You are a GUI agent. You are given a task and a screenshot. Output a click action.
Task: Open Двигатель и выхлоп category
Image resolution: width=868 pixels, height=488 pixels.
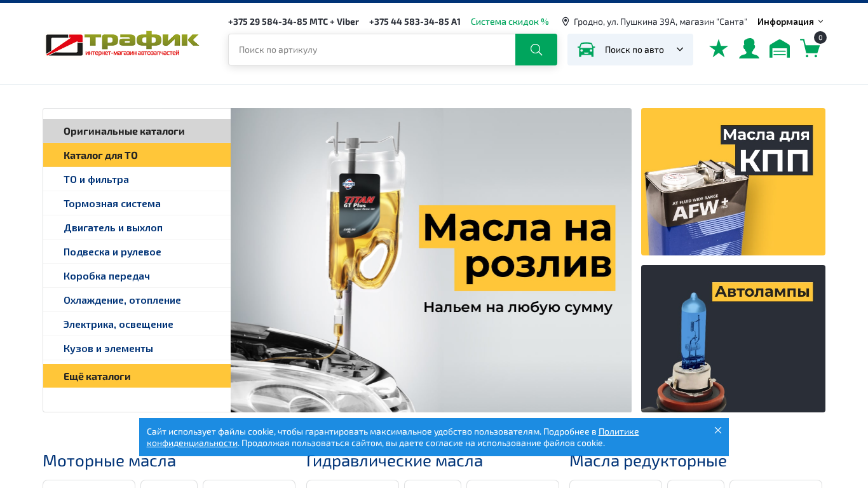click(137, 227)
